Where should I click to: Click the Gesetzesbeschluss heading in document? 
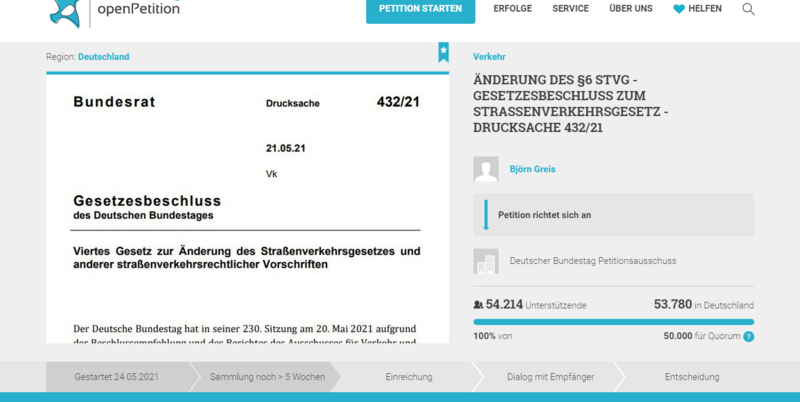click(147, 200)
